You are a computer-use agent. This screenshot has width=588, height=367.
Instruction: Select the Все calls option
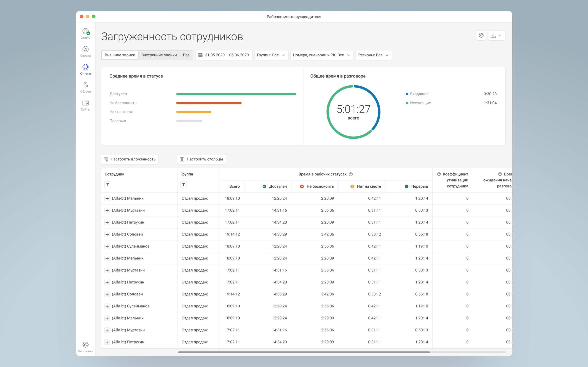(186, 55)
